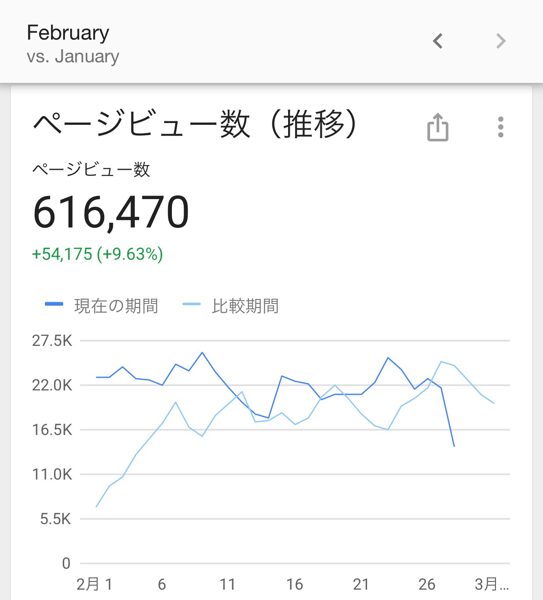Go to next month with right chevron
The width and height of the screenshot is (543, 600).
click(501, 41)
